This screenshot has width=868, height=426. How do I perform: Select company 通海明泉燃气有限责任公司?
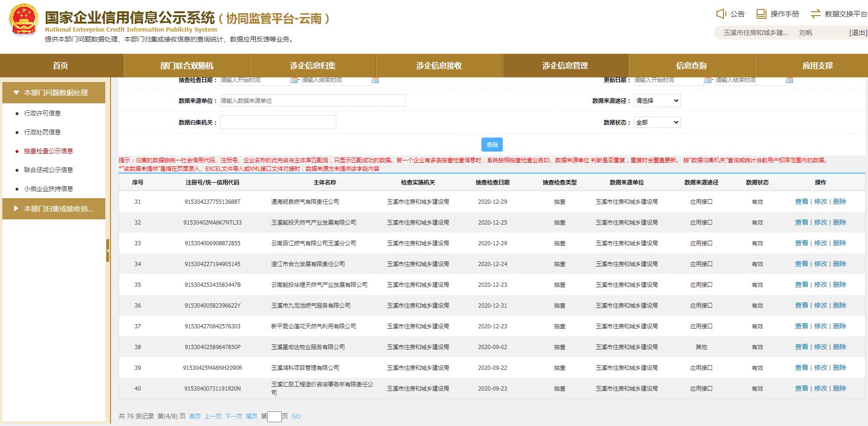[x=305, y=201]
